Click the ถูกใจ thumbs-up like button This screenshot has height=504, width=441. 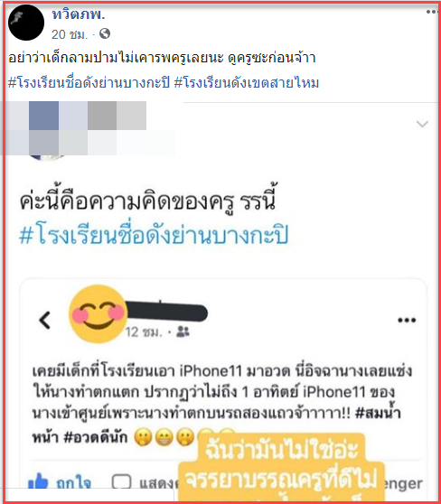60,483
